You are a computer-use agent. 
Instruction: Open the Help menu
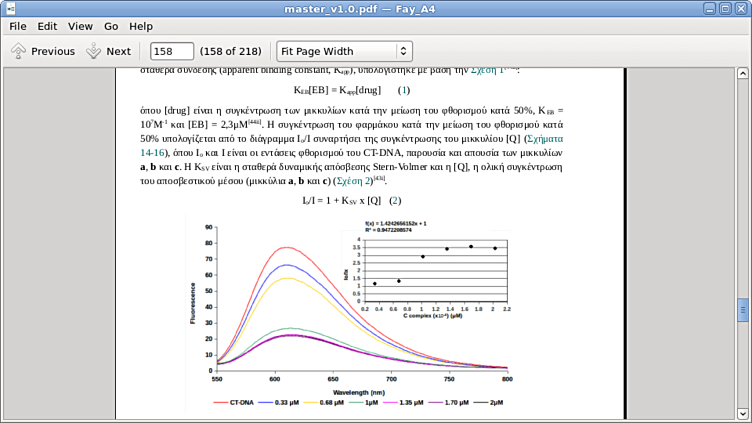141,26
